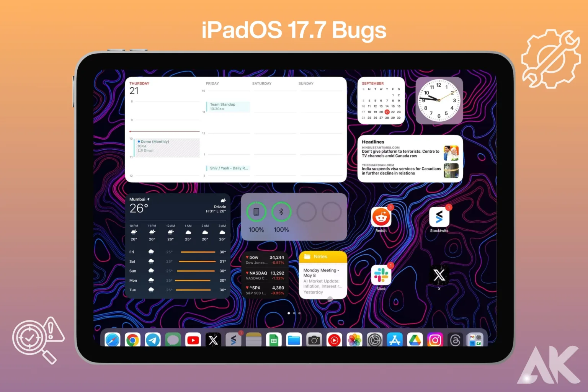Tap the Drizzle condition in weather widget
The image size is (588, 392).
click(220, 207)
